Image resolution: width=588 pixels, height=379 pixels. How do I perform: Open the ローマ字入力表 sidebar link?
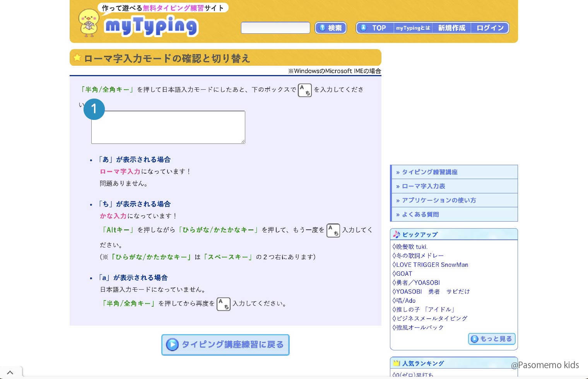(x=455, y=186)
